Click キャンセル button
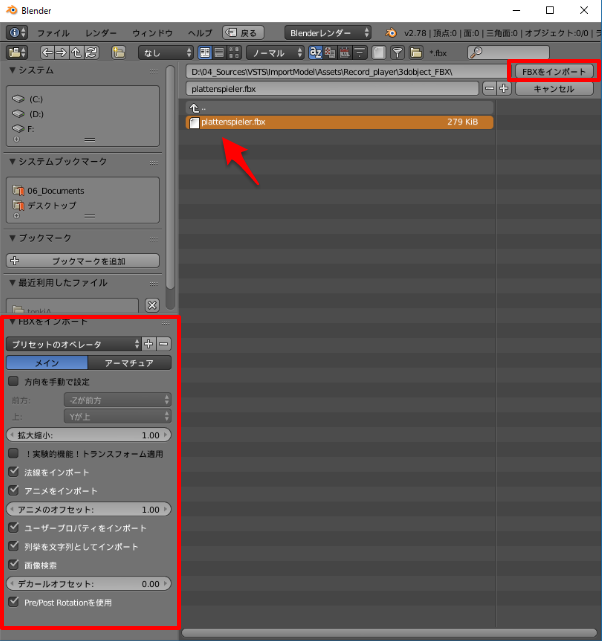This screenshot has width=602, height=641. (x=554, y=89)
